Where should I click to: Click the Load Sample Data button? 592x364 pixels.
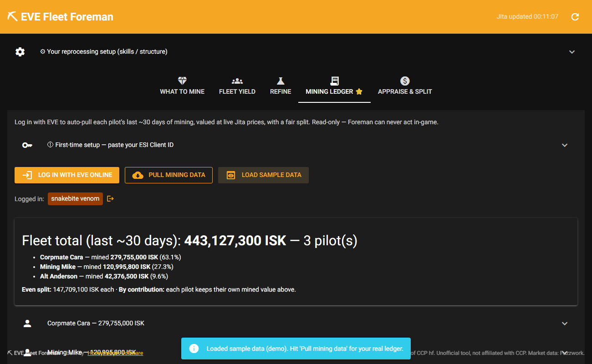263,175
